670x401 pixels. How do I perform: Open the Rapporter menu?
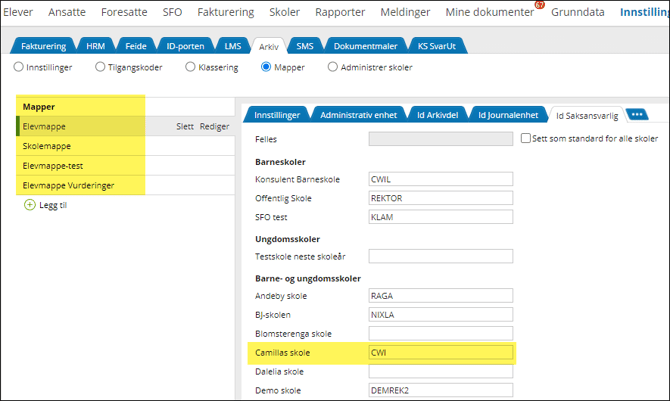[x=340, y=12]
